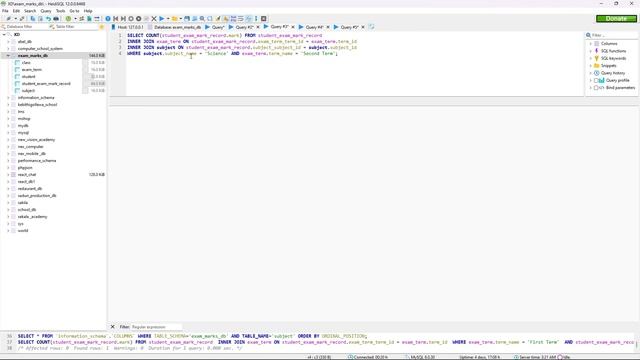This screenshot has height=360, width=640.
Task: Expand the Query history helper node
Action: click(x=591, y=73)
